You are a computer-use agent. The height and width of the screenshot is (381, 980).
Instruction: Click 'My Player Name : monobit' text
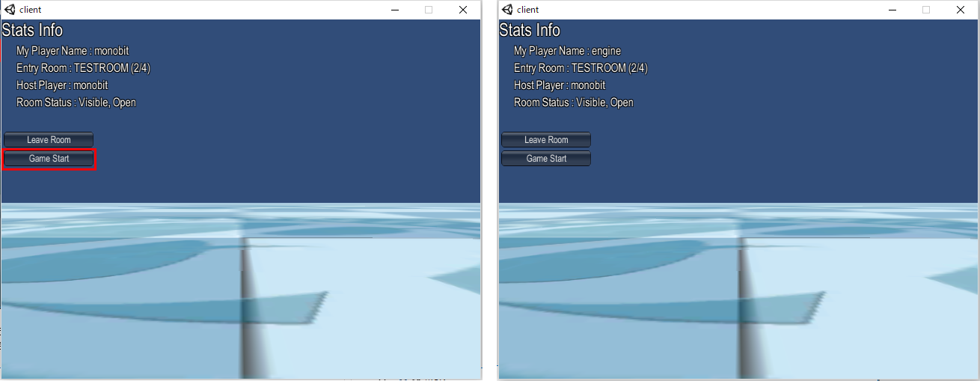tap(73, 51)
